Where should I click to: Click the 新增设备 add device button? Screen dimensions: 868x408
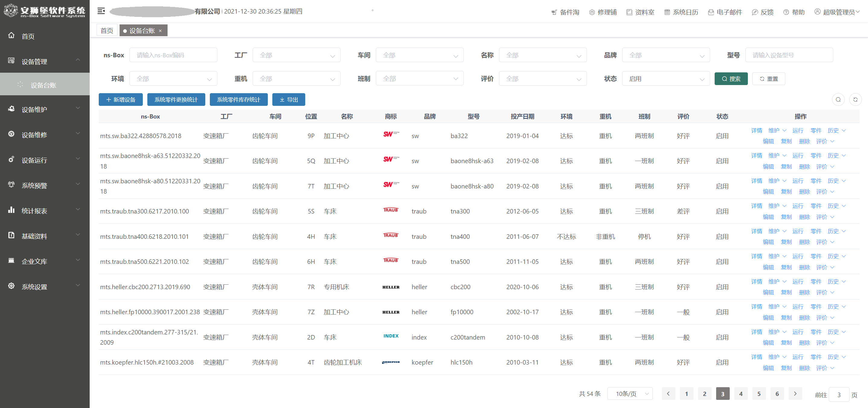pos(121,99)
